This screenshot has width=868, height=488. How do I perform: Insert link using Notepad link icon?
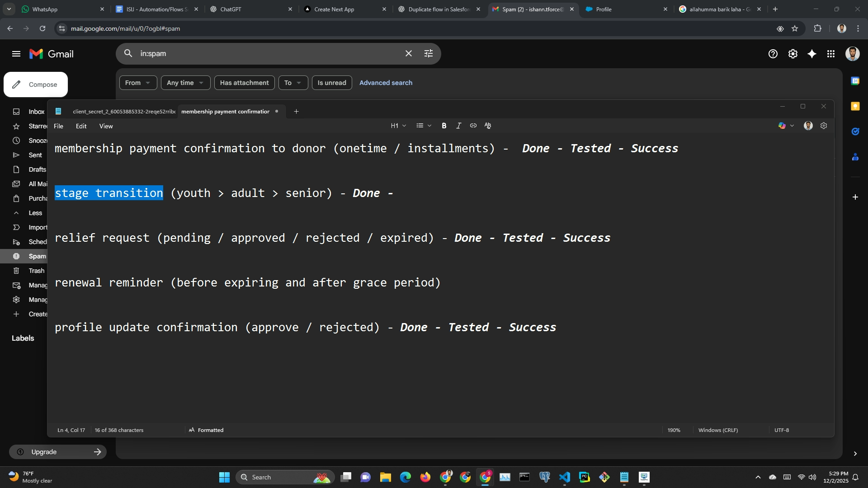click(473, 126)
